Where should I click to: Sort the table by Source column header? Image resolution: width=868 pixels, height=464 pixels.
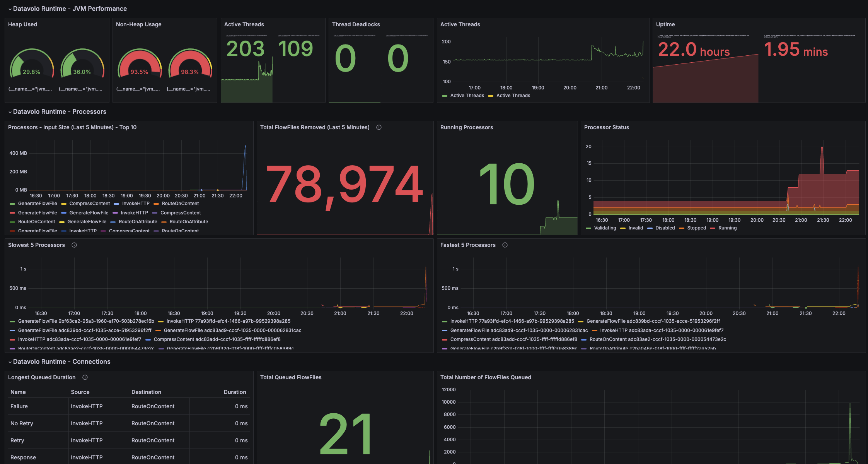(x=80, y=392)
